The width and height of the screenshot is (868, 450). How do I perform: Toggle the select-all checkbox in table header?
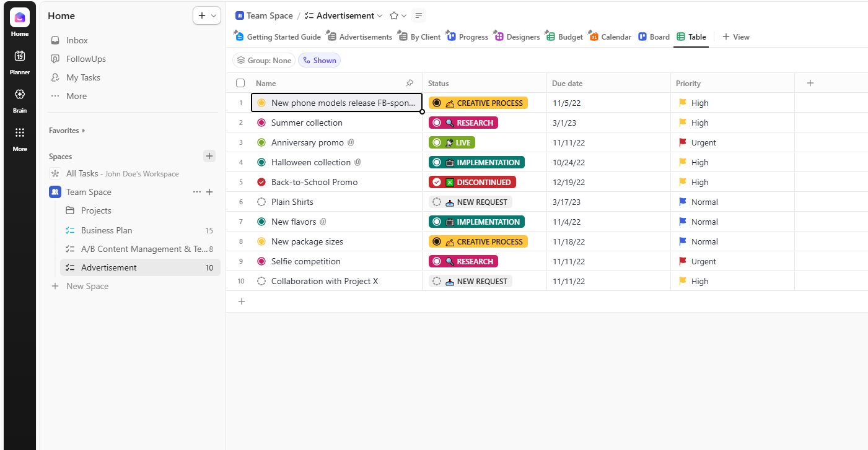click(240, 83)
